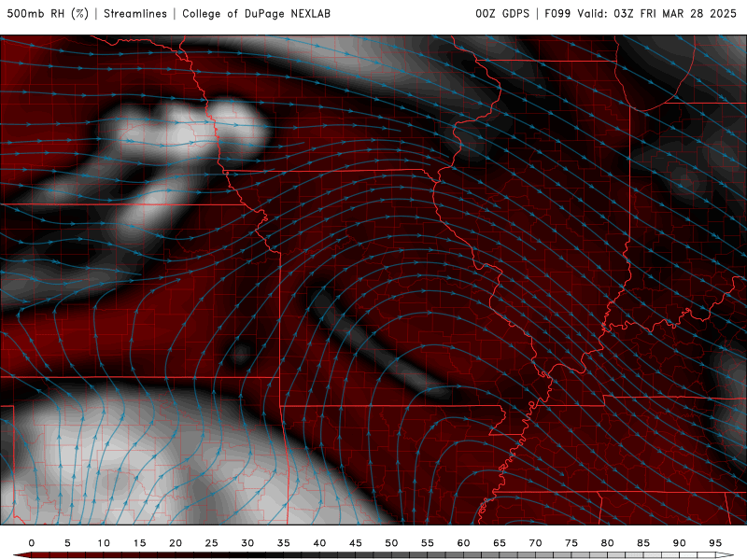
Task: Click the colorbar label "5"
Action: coord(67,543)
